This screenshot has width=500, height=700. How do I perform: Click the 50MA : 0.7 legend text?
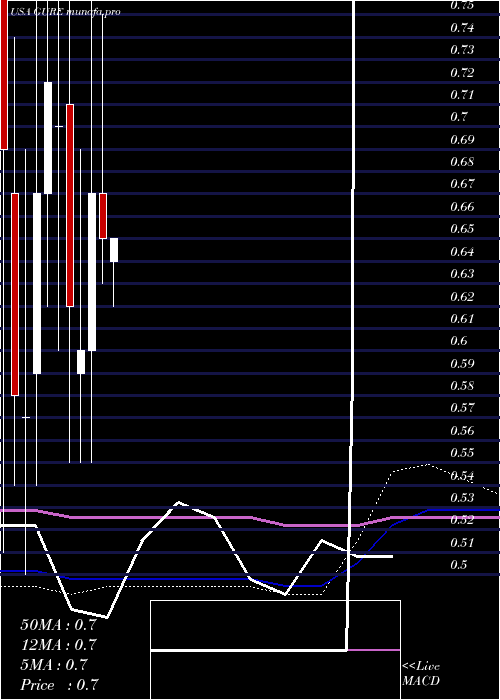pyautogui.click(x=58, y=625)
